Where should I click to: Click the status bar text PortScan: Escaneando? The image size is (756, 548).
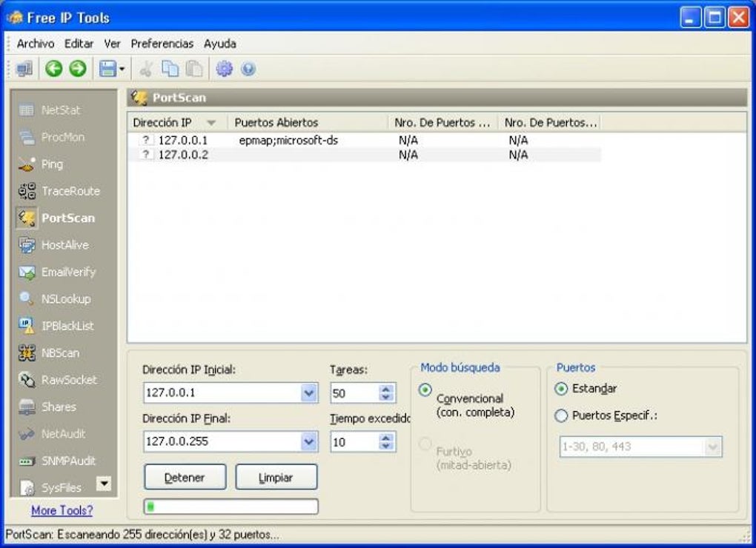click(x=142, y=535)
